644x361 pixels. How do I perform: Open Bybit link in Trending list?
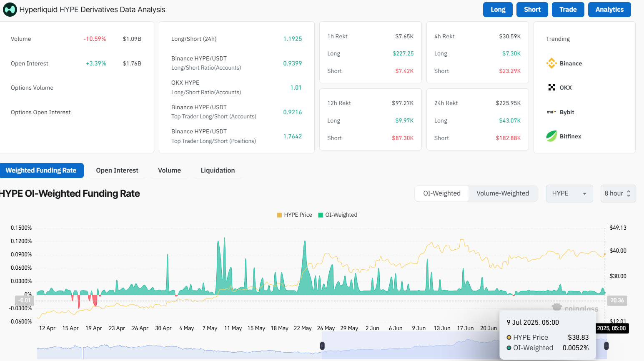567,112
